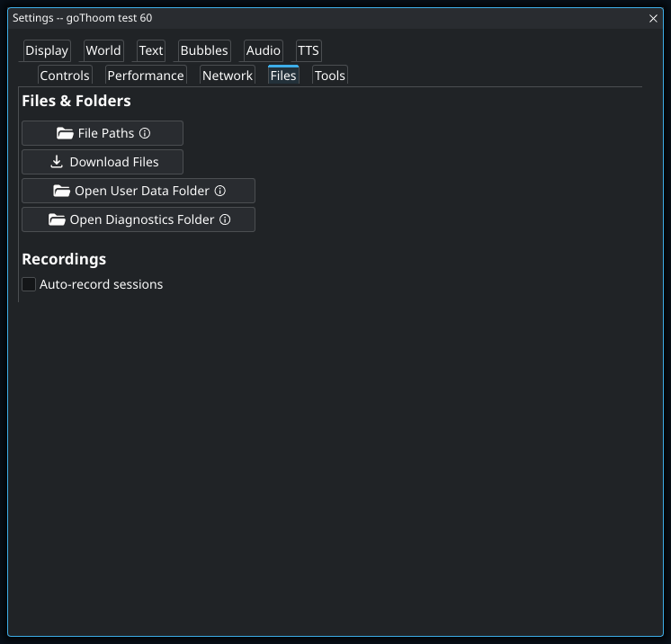Click folder icon on Open User Data Folder

pos(62,191)
